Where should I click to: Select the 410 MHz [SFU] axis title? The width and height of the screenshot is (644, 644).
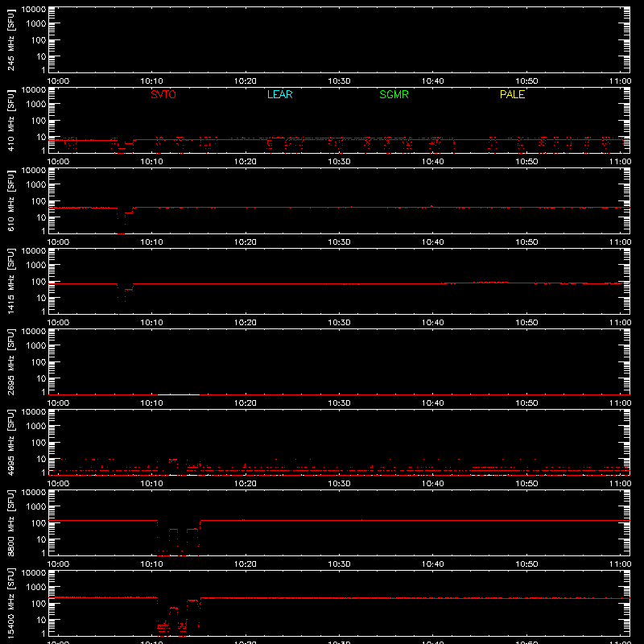pos(10,120)
